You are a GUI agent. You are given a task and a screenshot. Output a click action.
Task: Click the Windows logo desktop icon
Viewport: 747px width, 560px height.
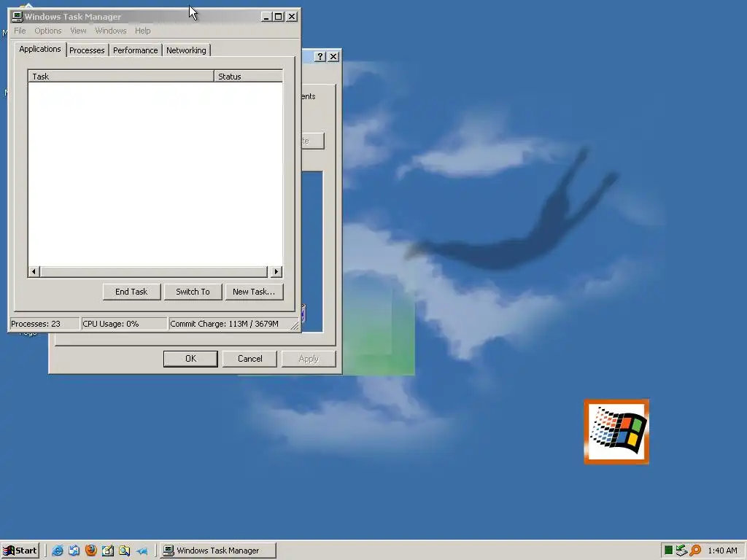(x=616, y=432)
